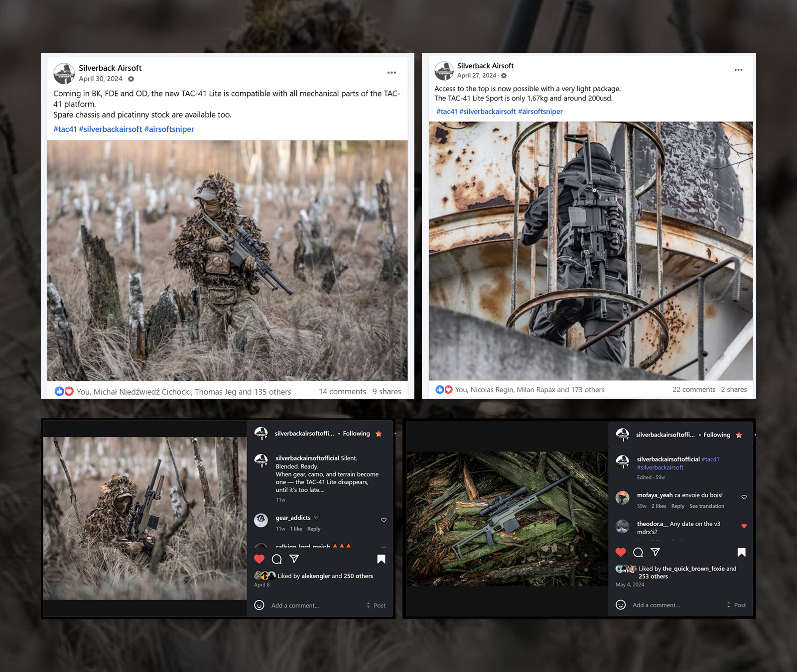This screenshot has height=672, width=797.
Task: Reply to gear_addicts comment
Action: click(314, 529)
